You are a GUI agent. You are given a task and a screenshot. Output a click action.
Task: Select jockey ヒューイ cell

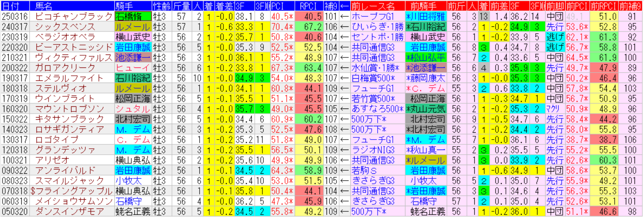coord(133,68)
